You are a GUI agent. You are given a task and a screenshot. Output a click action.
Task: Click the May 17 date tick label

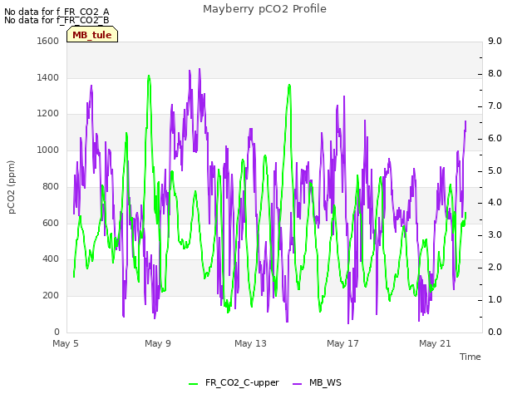tap(342, 343)
